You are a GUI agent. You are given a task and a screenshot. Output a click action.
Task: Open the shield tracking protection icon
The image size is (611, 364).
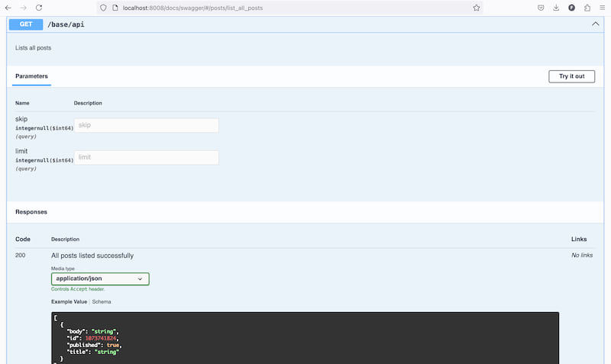103,8
